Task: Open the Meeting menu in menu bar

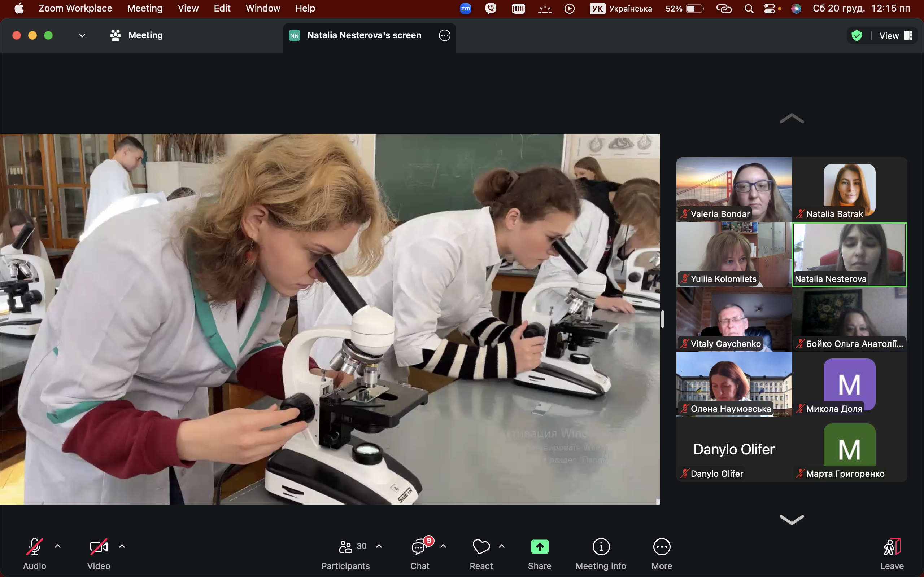Action: point(145,8)
